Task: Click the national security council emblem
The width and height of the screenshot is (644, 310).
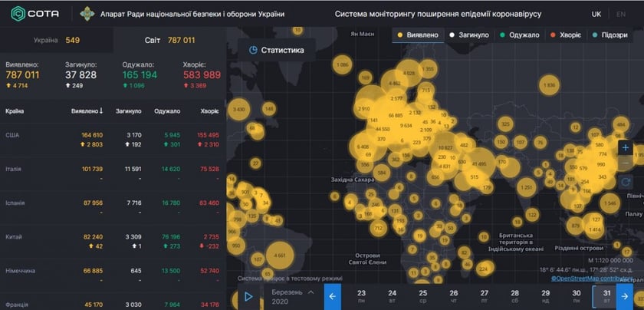Action: click(88, 14)
